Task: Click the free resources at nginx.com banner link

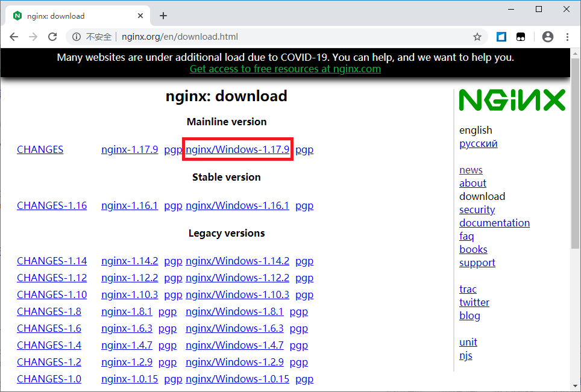Action: tap(285, 69)
